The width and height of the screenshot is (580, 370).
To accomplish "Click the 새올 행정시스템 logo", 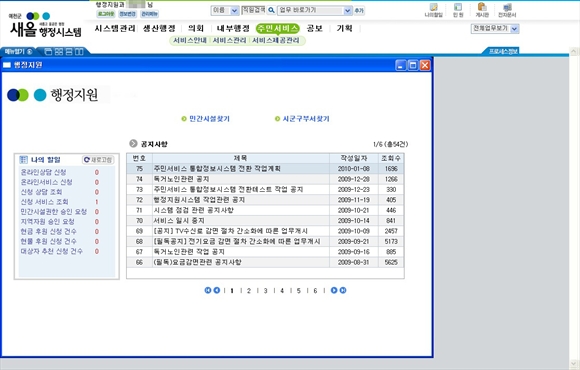I will (x=45, y=25).
